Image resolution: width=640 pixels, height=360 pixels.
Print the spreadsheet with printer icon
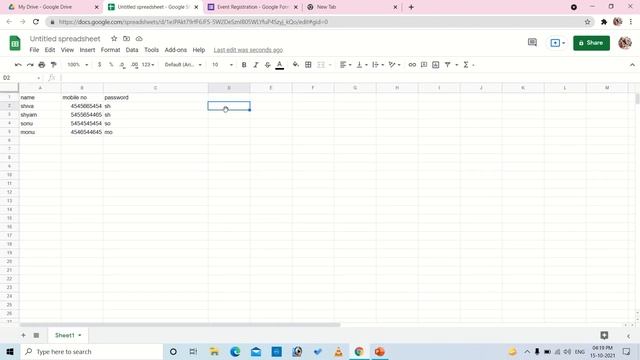(42, 65)
